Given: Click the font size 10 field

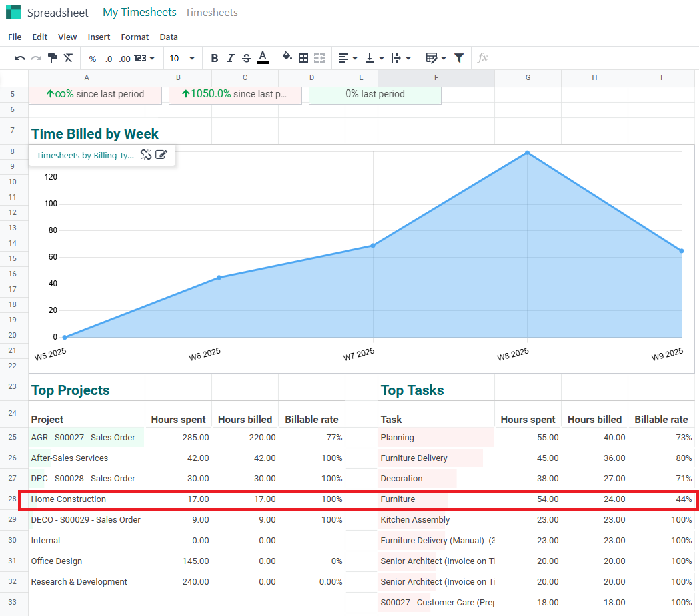Looking at the screenshot, I should point(175,59).
